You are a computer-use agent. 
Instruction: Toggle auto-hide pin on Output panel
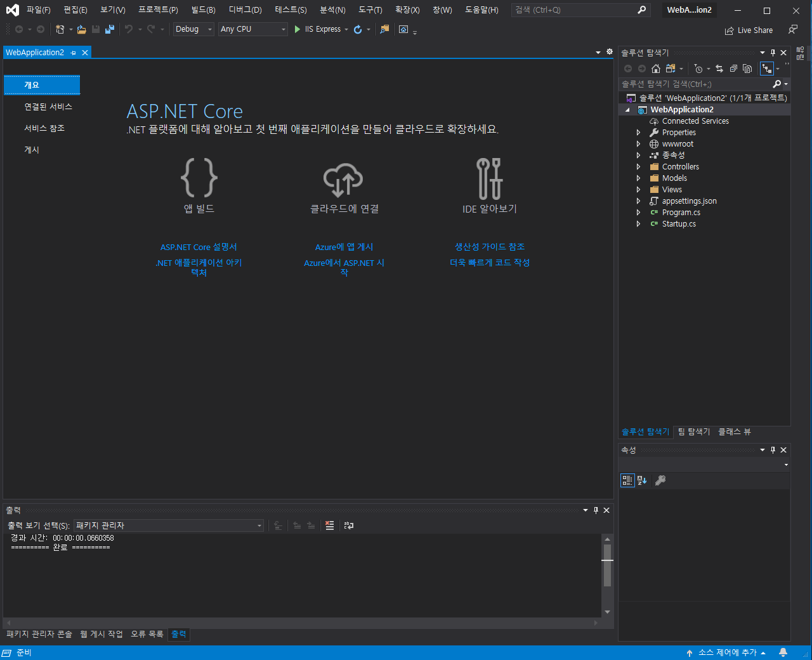596,510
